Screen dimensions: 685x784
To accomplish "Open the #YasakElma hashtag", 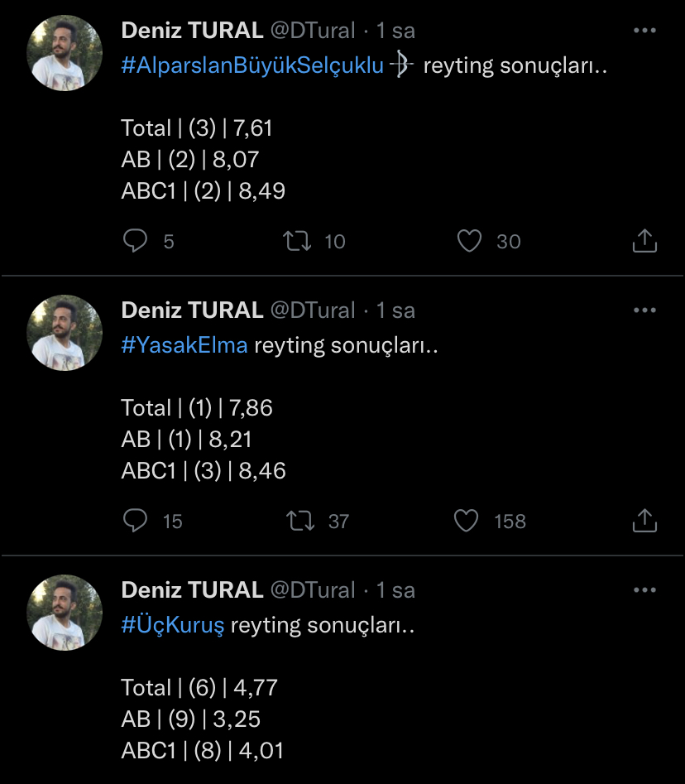I will (x=184, y=346).
